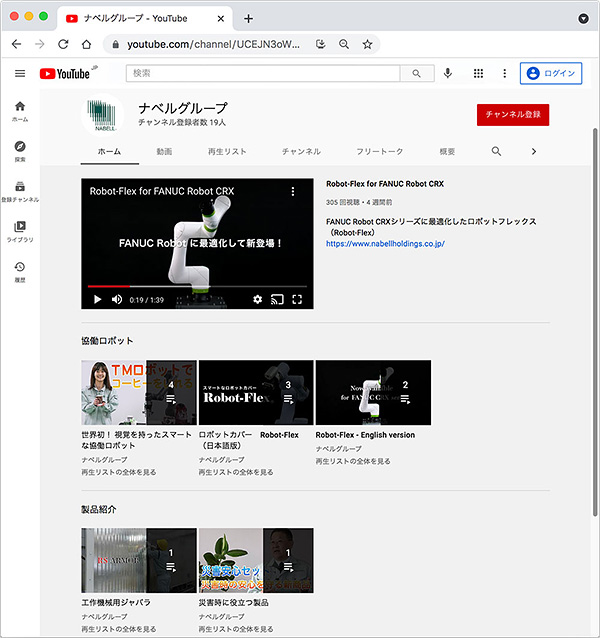
Task: Open the YouTube apps grid icon
Action: pos(478,73)
